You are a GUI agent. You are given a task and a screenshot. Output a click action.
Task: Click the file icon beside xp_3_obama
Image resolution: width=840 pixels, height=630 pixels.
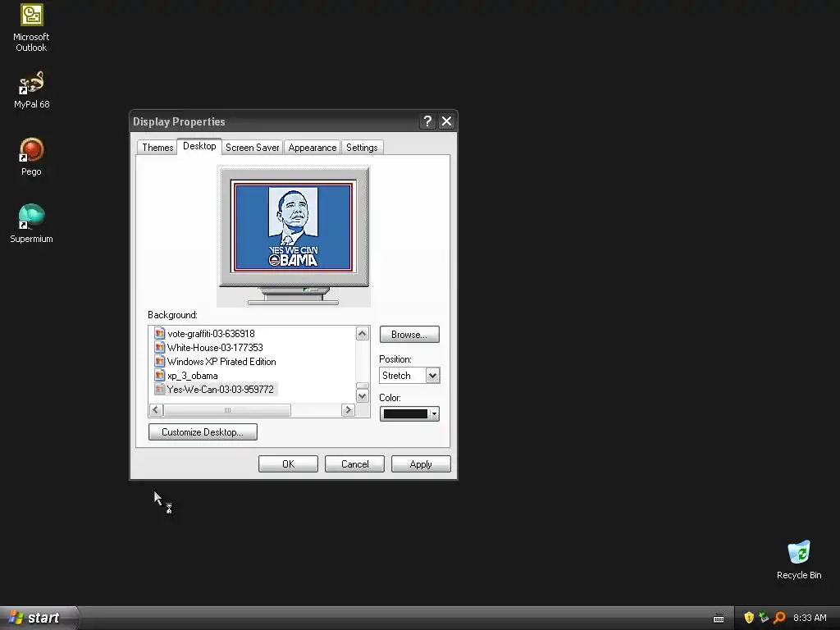point(159,375)
